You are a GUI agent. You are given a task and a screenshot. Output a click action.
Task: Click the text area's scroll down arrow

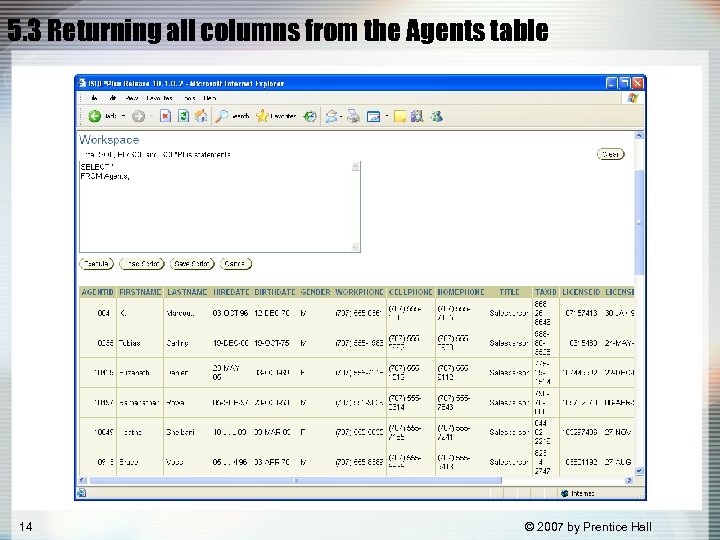(355, 247)
